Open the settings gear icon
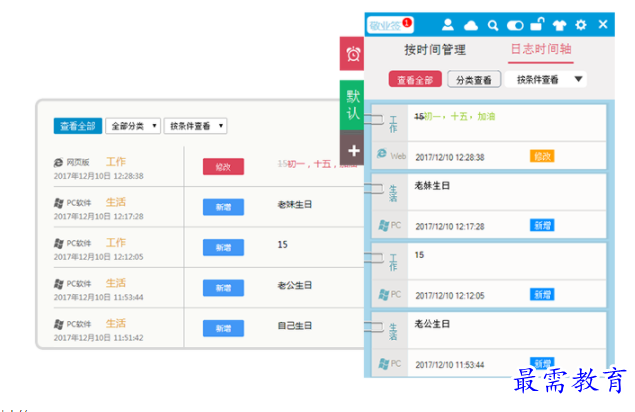635x412 pixels. 581,25
